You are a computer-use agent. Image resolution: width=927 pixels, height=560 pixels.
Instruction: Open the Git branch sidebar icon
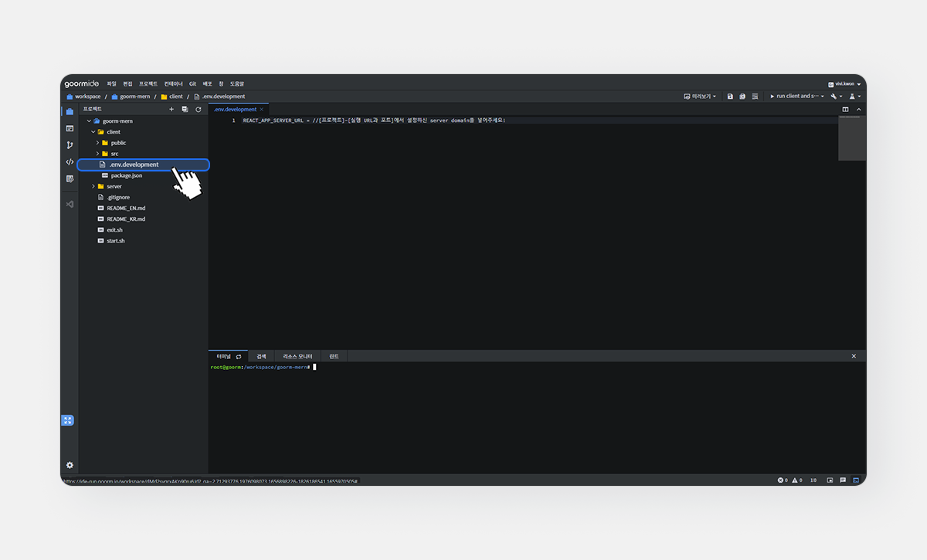[x=70, y=145]
